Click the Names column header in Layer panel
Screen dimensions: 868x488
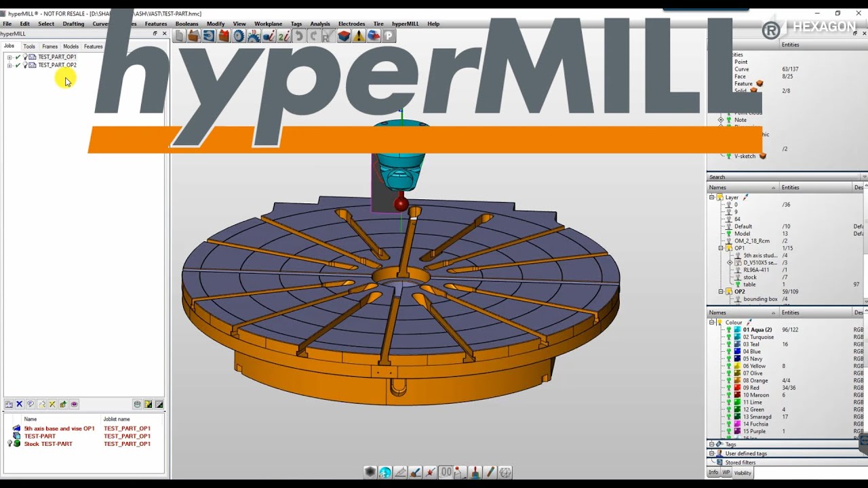click(x=743, y=188)
